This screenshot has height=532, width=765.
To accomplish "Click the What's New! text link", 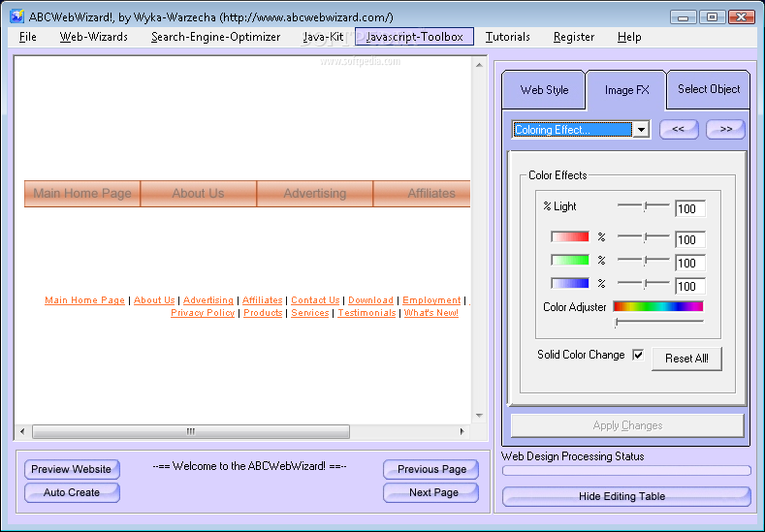I will (x=431, y=313).
